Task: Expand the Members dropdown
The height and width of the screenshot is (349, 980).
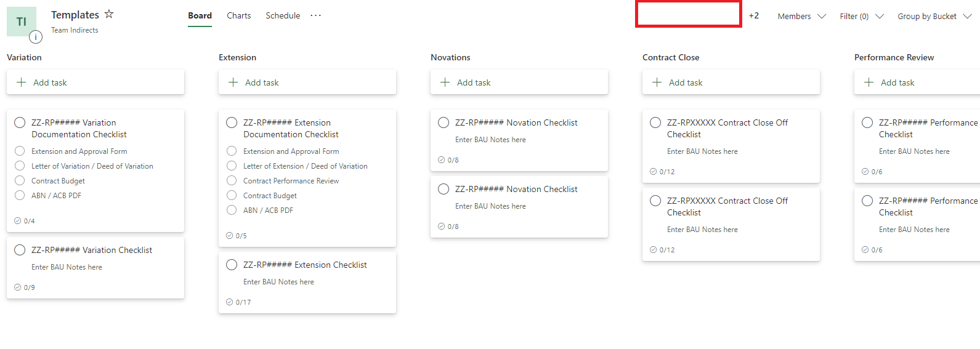Action: [x=801, y=17]
